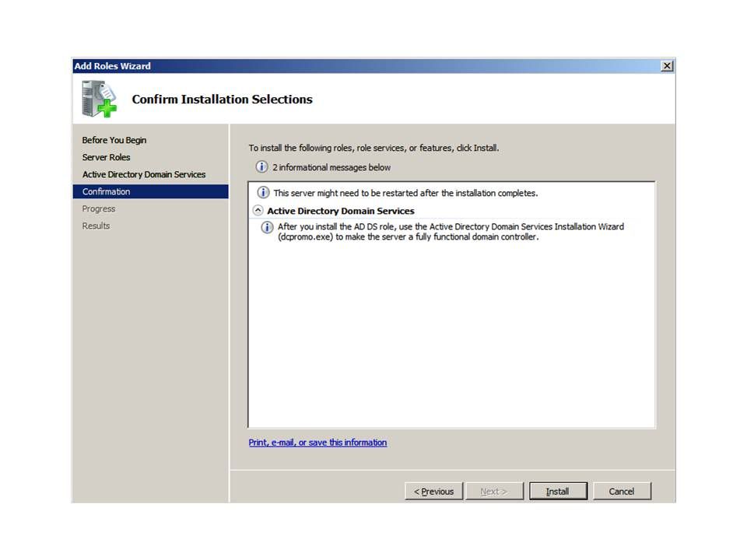The image size is (747, 560).
Task: Click the Results step in the sidebar
Action: (x=96, y=226)
